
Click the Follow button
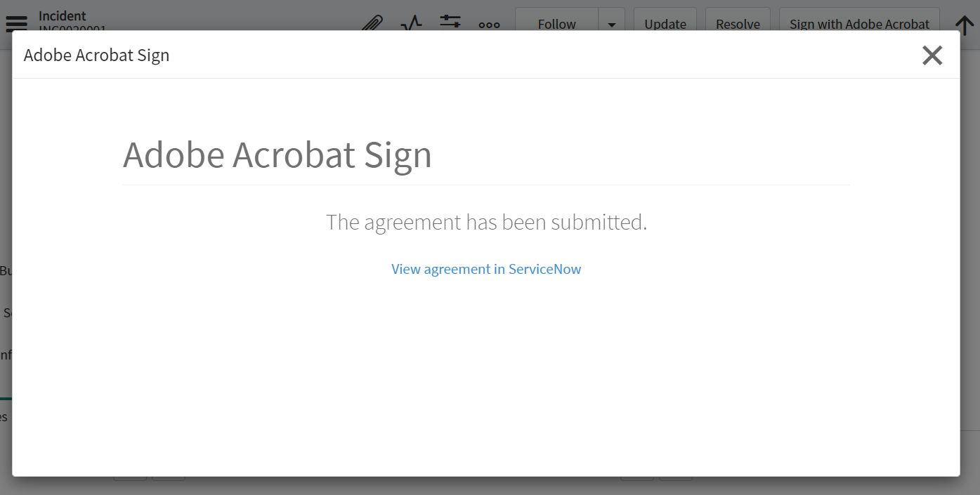coord(556,23)
